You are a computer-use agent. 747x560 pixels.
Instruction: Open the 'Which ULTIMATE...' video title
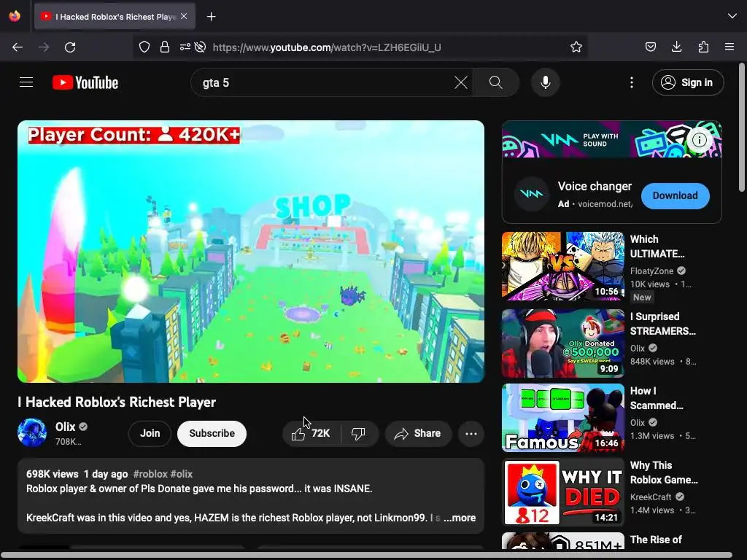click(x=657, y=246)
